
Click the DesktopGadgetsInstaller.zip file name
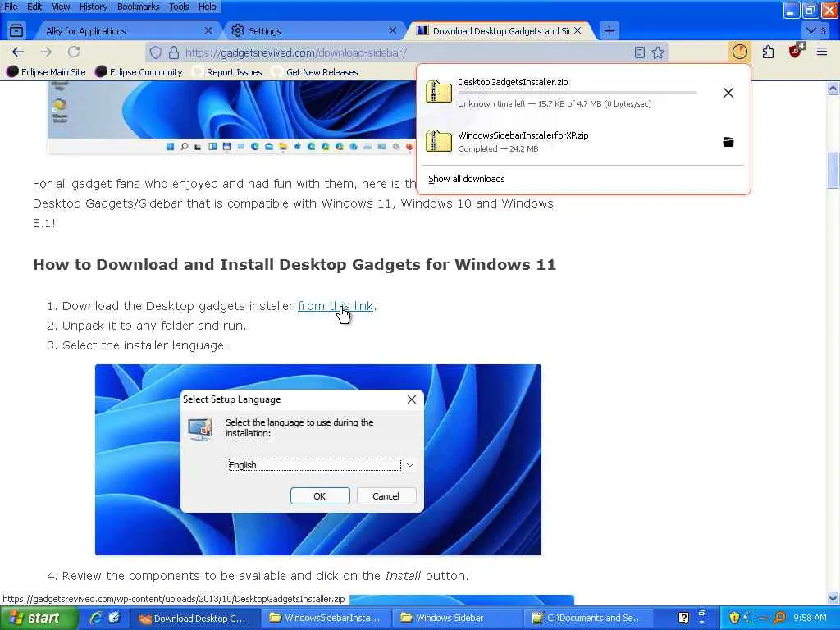(x=513, y=82)
